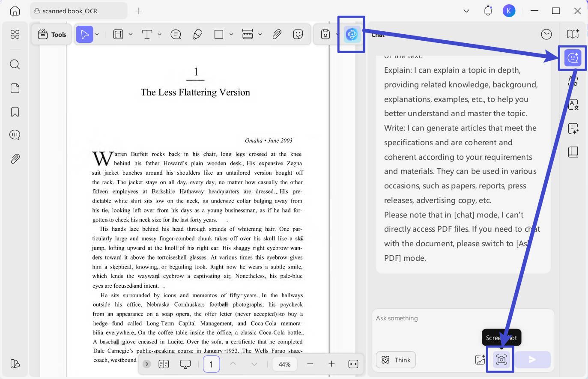Click the title 'The Less Flattering Version'
Screen dimensions: 588x379
coord(195,93)
